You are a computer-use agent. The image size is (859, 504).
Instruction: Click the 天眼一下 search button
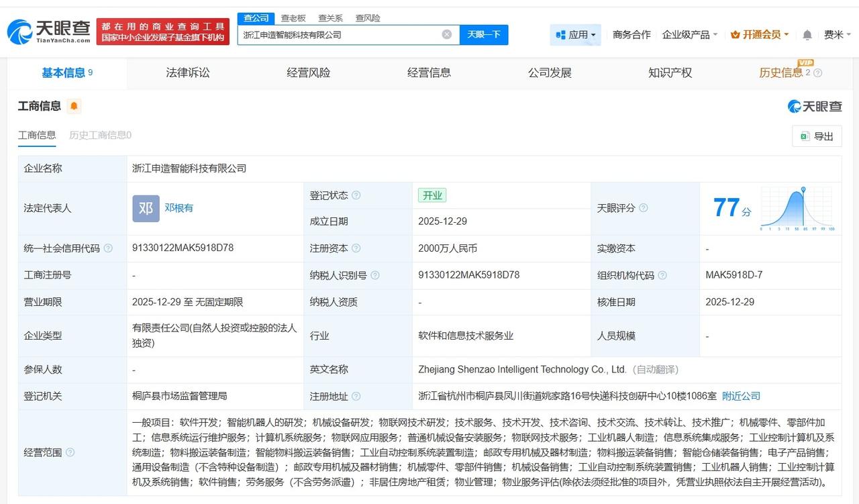(x=484, y=34)
